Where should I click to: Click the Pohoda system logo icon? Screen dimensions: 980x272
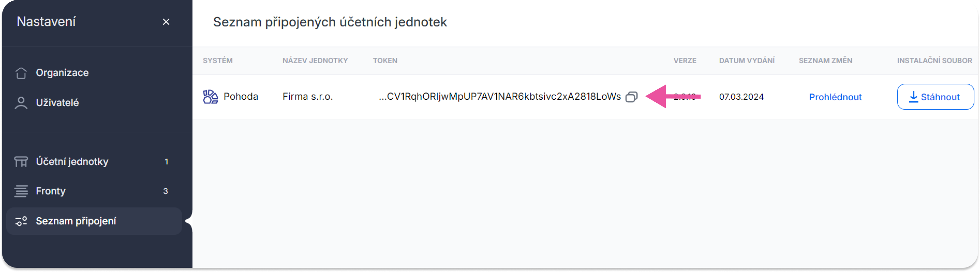tap(210, 97)
